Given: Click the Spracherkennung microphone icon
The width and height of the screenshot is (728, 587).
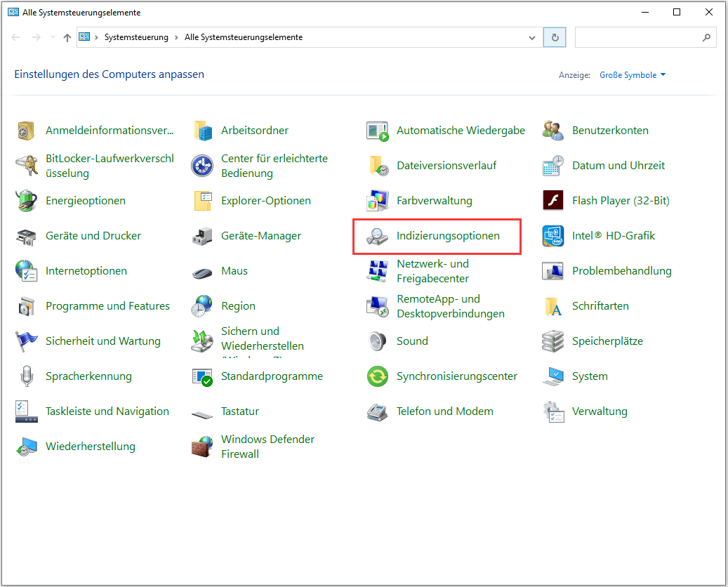Looking at the screenshot, I should (x=26, y=376).
